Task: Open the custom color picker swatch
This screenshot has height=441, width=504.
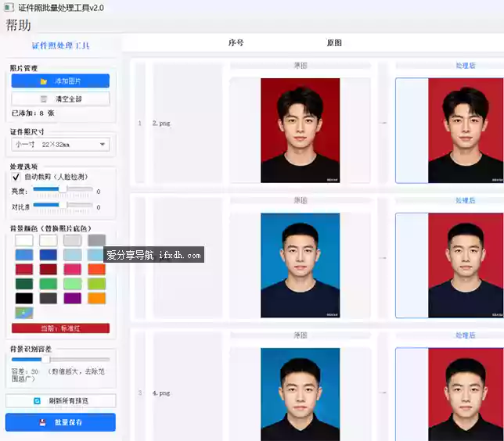Action: point(24,313)
